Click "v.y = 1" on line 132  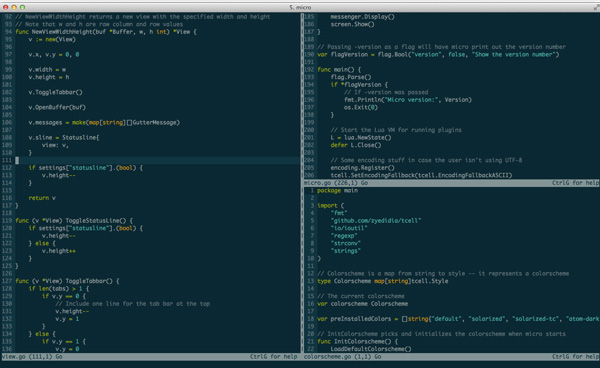tap(67, 319)
